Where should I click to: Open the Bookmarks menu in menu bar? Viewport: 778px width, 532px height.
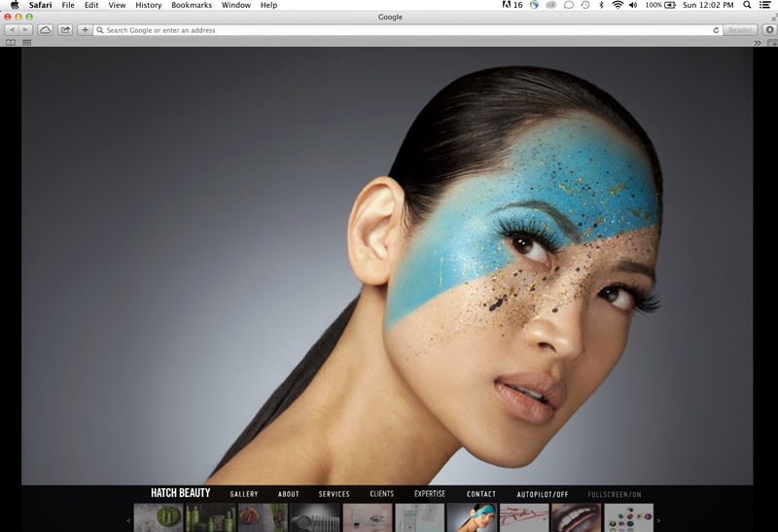pos(191,5)
